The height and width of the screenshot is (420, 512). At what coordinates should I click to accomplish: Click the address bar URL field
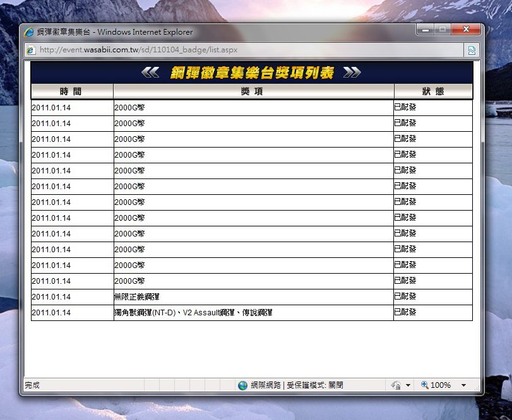(243, 50)
